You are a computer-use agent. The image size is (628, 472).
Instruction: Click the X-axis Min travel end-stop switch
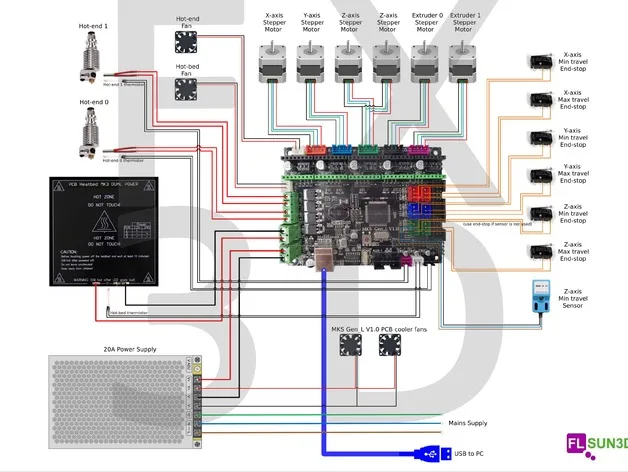(x=542, y=62)
